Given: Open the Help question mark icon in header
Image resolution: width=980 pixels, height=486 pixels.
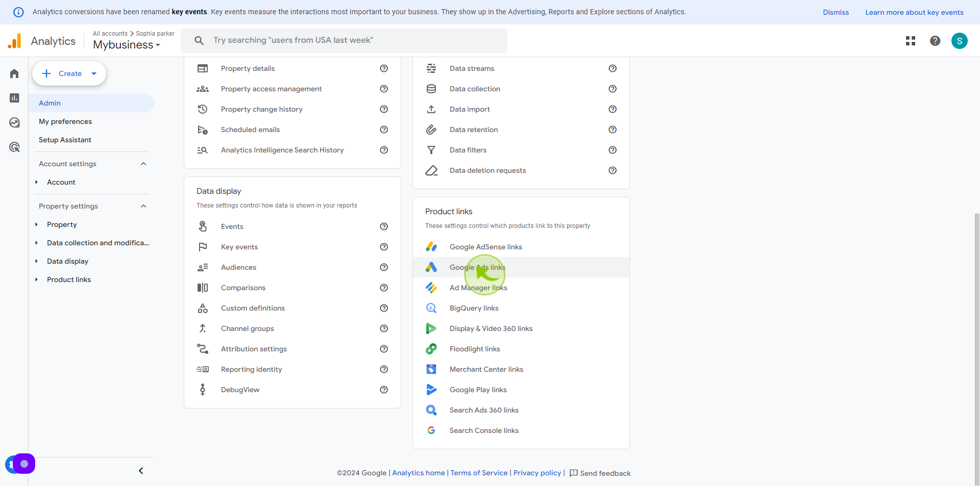Looking at the screenshot, I should (935, 41).
